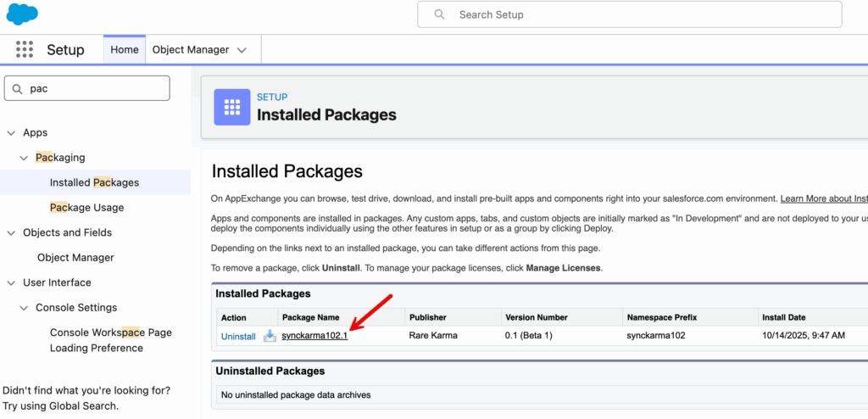The height and width of the screenshot is (419, 868).
Task: Click Uninstall link for synckarma102.1
Action: [x=238, y=337]
